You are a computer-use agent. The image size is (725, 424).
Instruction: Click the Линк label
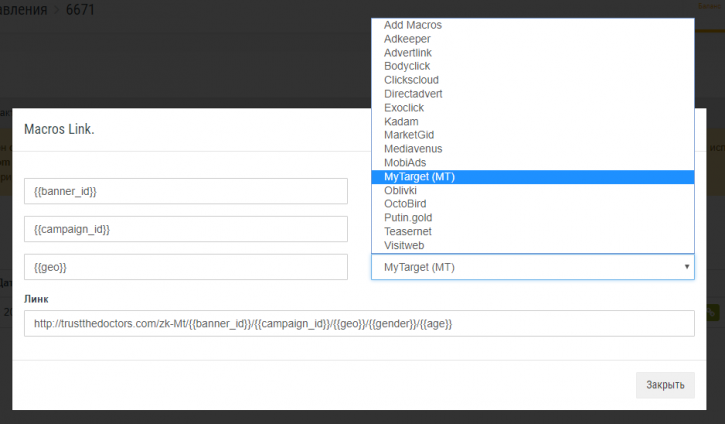pos(36,299)
